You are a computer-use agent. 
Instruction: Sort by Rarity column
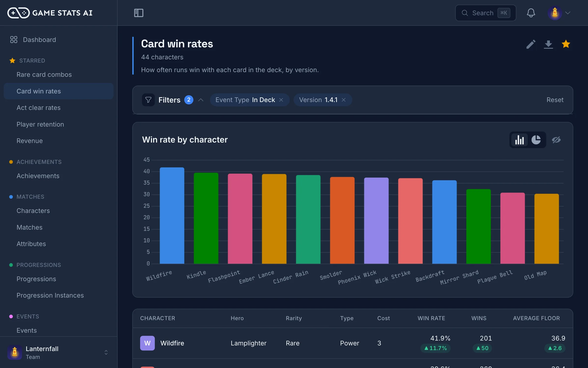tap(294, 318)
